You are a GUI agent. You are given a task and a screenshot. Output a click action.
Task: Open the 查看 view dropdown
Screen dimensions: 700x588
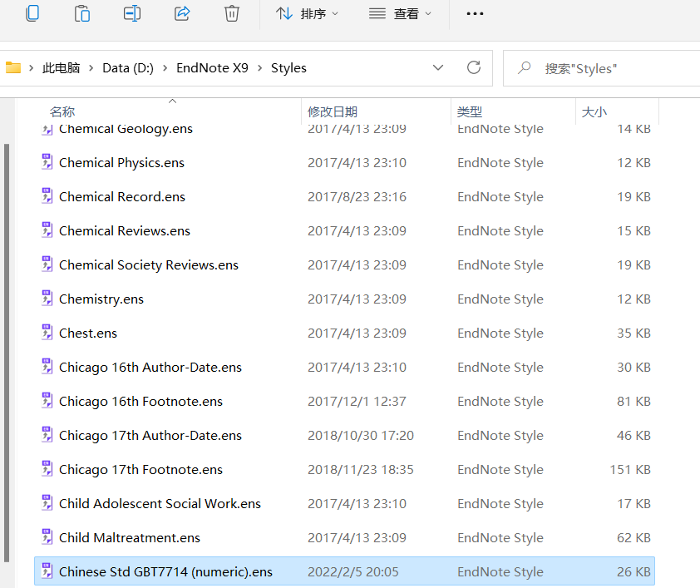tap(400, 14)
